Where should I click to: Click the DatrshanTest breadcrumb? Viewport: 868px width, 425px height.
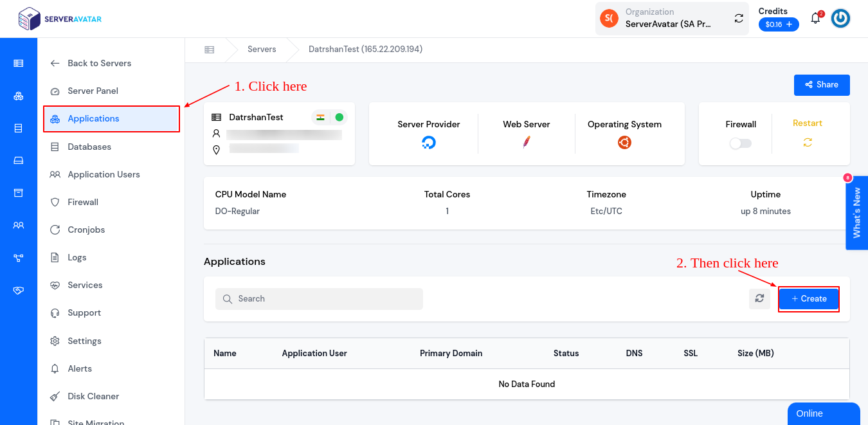[x=365, y=49]
